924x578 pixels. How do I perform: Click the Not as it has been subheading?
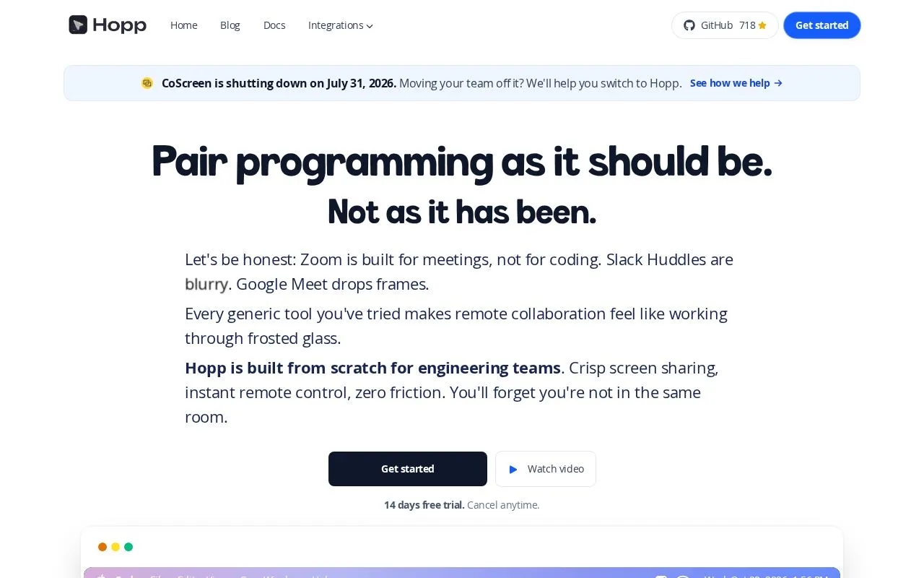pyautogui.click(x=462, y=212)
